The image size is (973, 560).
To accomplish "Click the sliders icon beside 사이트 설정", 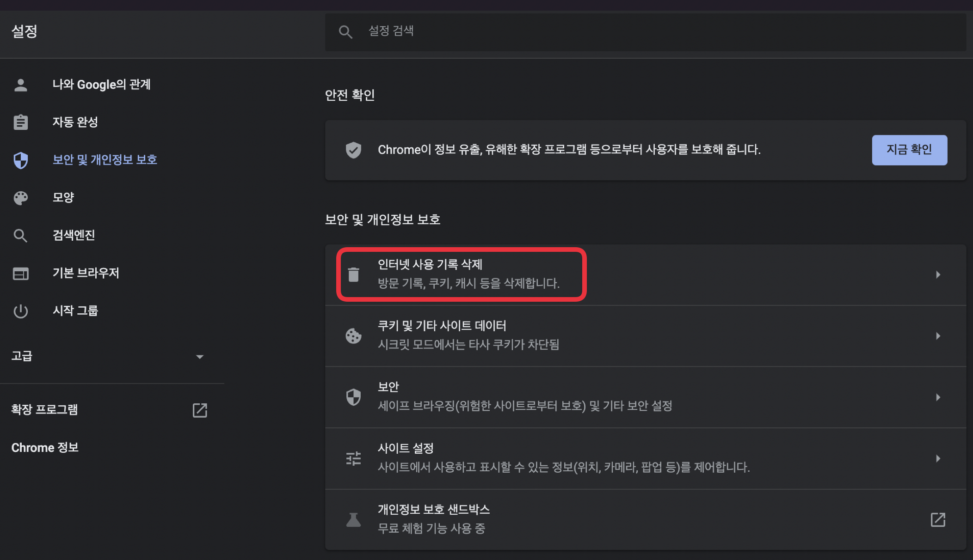I will point(353,458).
